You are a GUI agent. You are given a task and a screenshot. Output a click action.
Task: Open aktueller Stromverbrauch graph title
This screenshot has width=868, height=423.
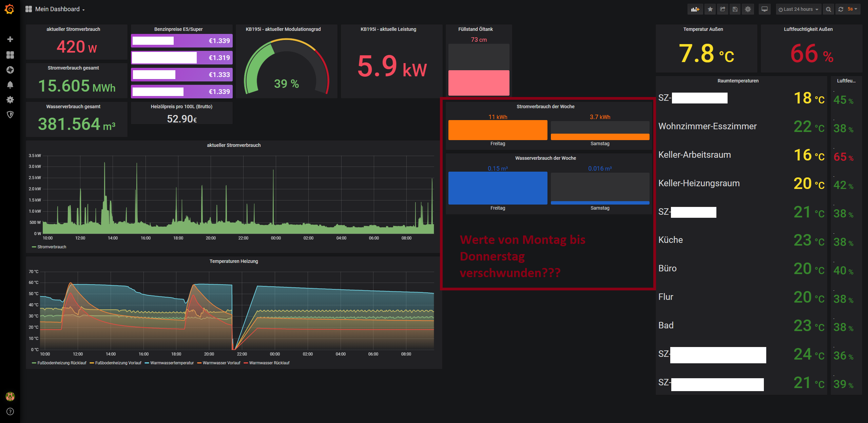(x=234, y=145)
